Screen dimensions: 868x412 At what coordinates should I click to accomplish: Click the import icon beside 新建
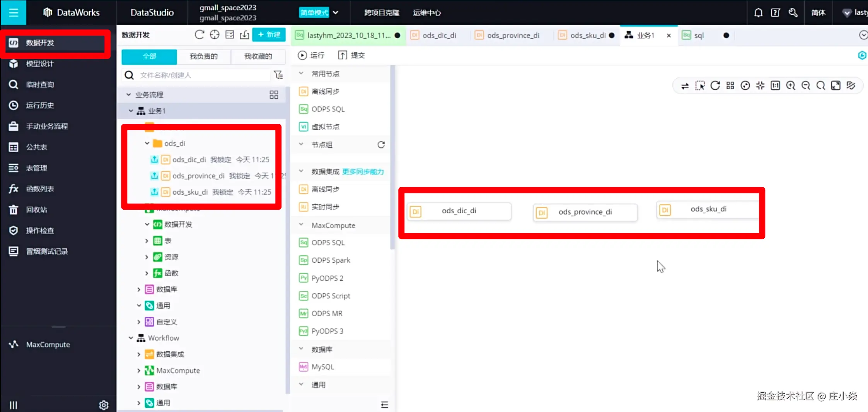click(244, 35)
